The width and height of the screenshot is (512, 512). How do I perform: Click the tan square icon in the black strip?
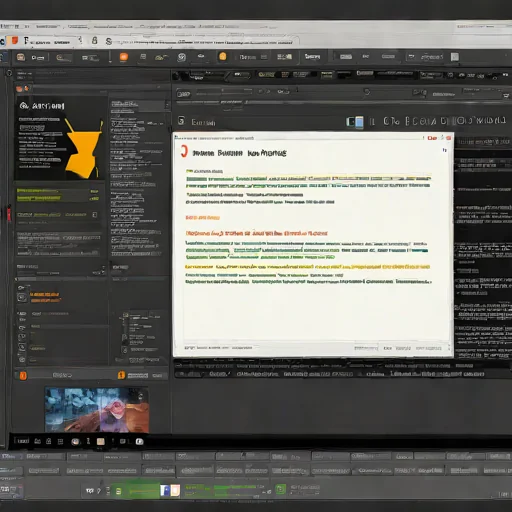coord(101,441)
